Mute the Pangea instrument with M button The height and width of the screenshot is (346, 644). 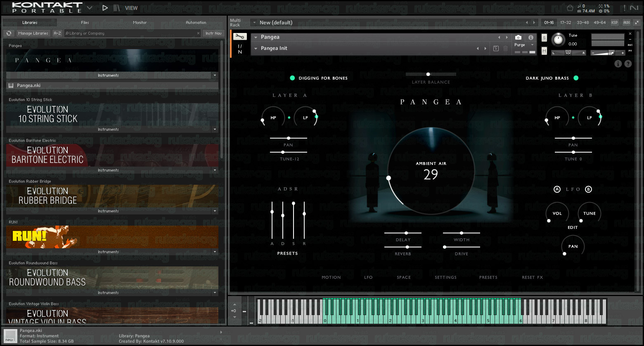click(544, 51)
